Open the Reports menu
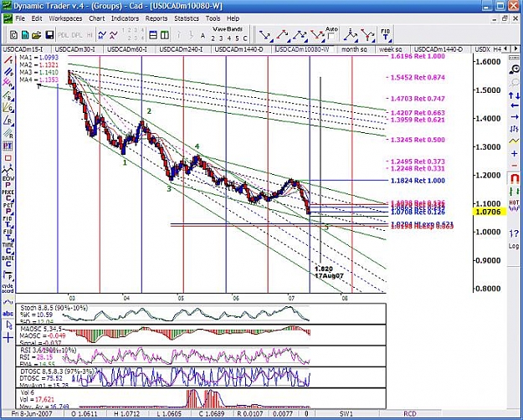 click(x=156, y=18)
